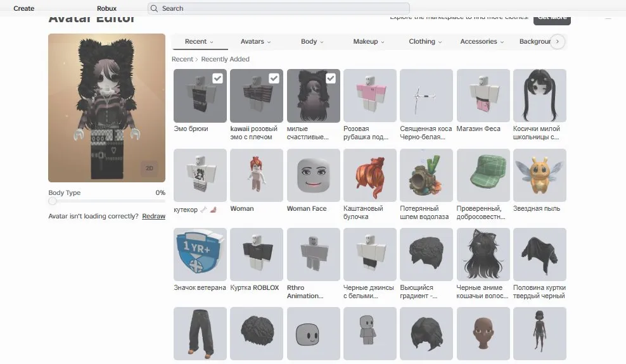Adjust the Body Type slider handle
Image resolution: width=626 pixels, height=364 pixels.
[53, 201]
